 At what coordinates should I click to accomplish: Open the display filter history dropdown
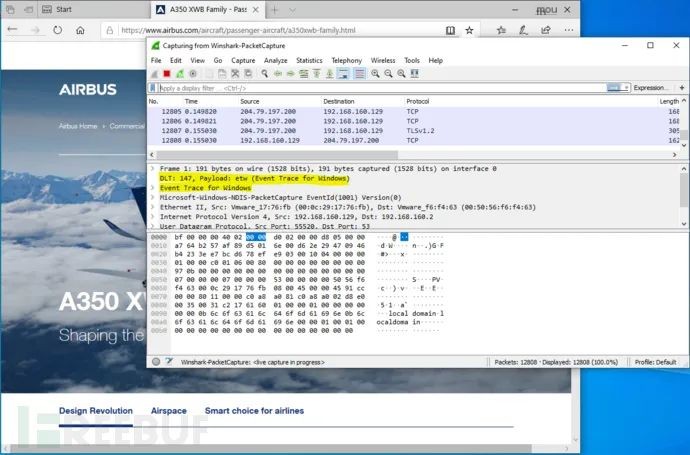tap(626, 88)
